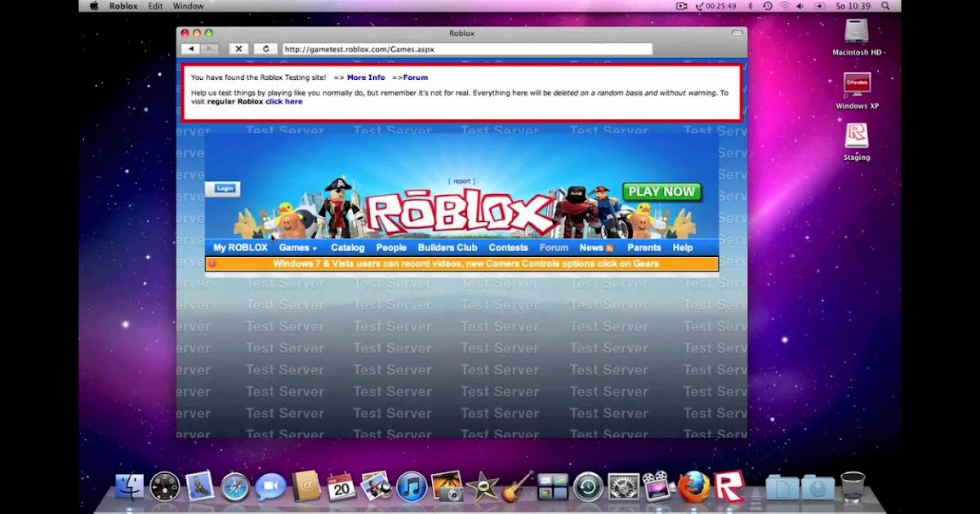Reload the page with refresh button
Image resolution: width=980 pixels, height=514 pixels.
pos(265,49)
